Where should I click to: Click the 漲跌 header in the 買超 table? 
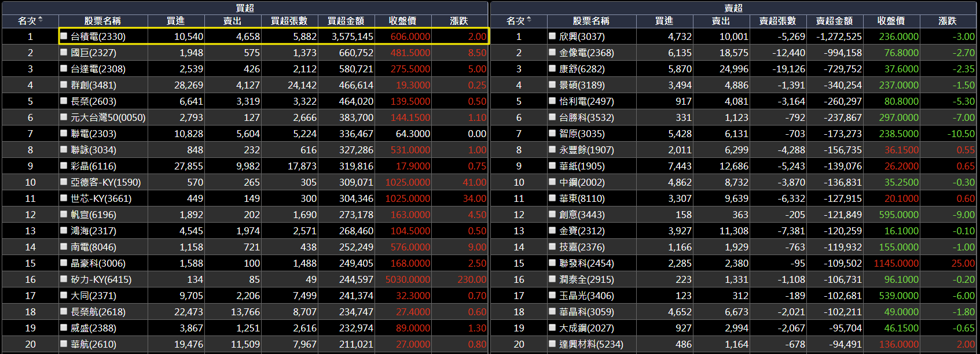(x=459, y=21)
